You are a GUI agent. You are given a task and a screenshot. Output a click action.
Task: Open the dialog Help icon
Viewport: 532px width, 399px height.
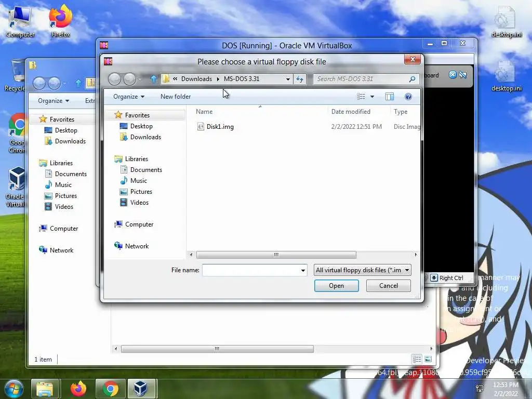click(x=408, y=97)
